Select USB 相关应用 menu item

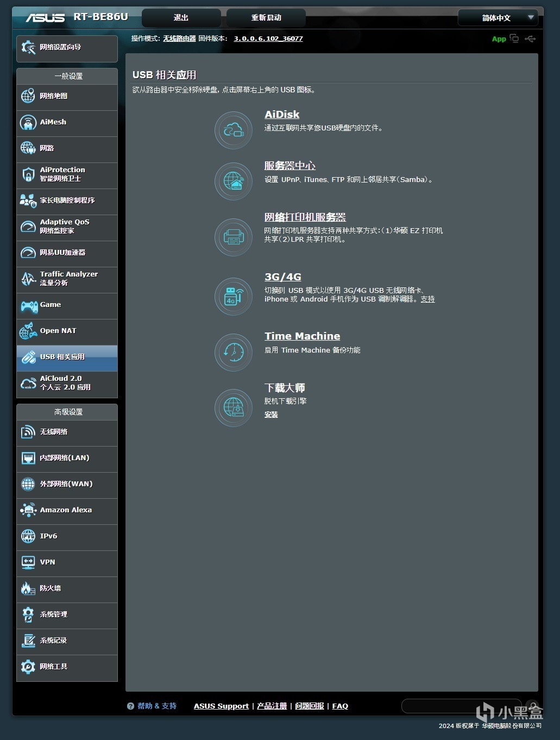(x=67, y=357)
